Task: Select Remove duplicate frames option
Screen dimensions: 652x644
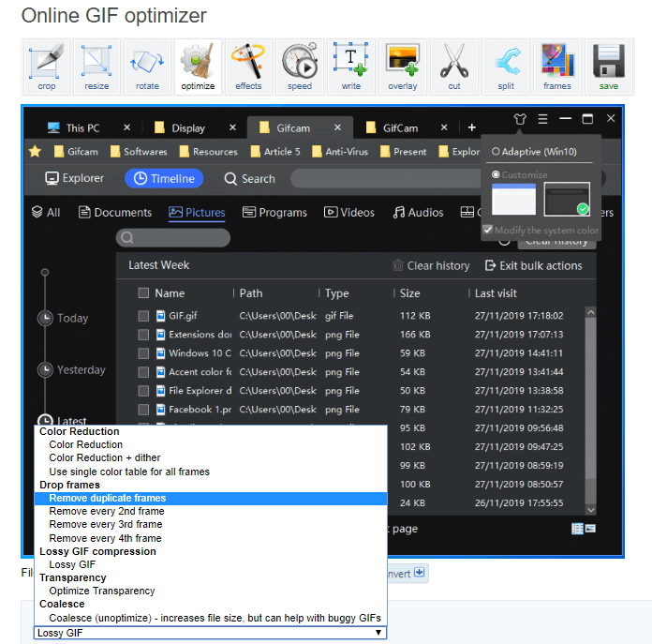Action: (211, 499)
